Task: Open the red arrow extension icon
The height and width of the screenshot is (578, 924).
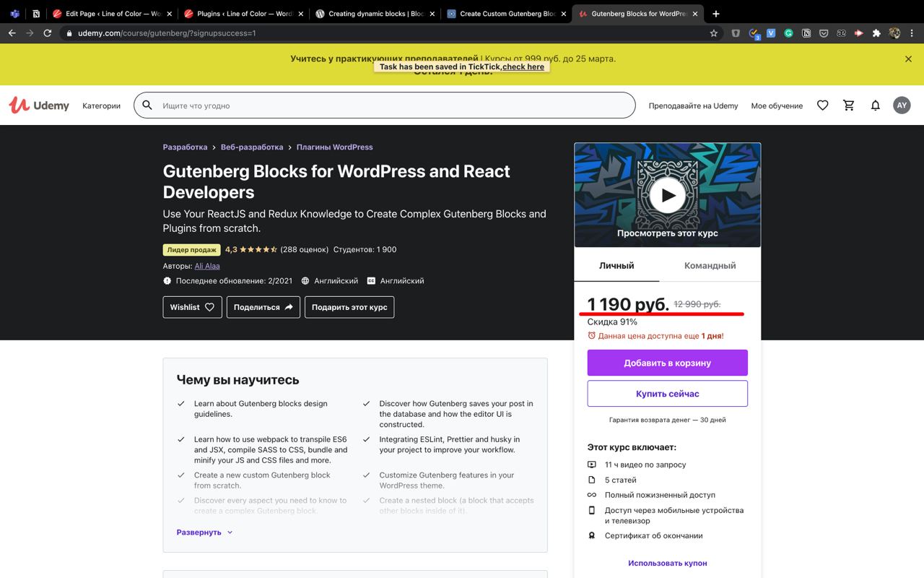Action: 858,33
